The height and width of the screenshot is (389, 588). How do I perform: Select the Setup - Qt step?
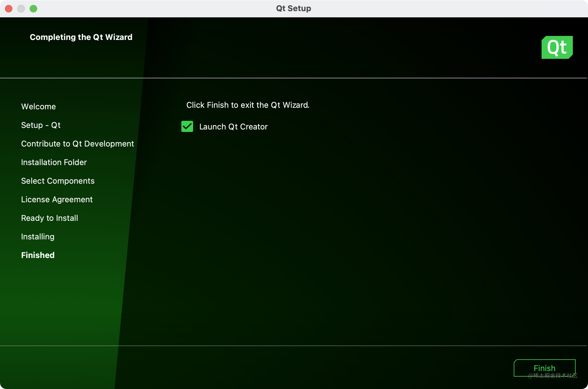(x=41, y=125)
